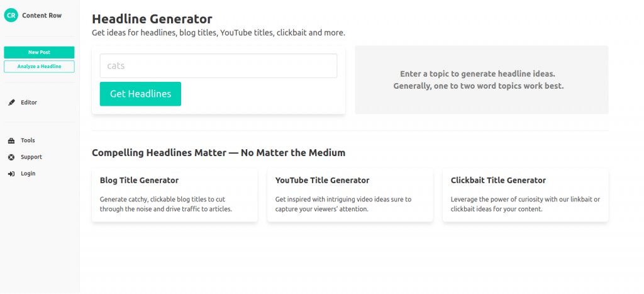Click the Support lifebuoy icon
Viewport: 644px width, 294px height.
click(x=11, y=157)
